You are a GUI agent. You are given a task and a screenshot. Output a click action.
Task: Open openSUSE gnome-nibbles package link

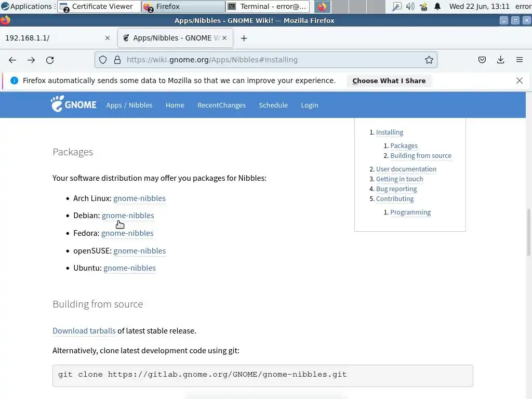139,251
